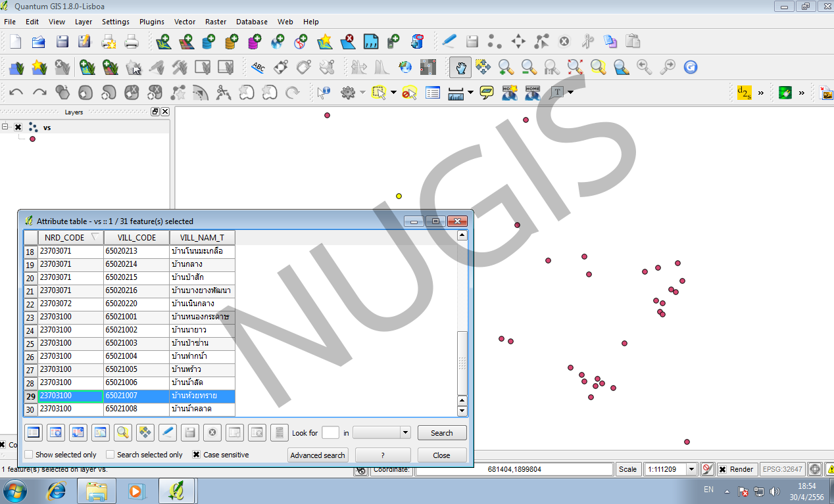Save the current project
This screenshot has height=504, width=834.
[62, 42]
